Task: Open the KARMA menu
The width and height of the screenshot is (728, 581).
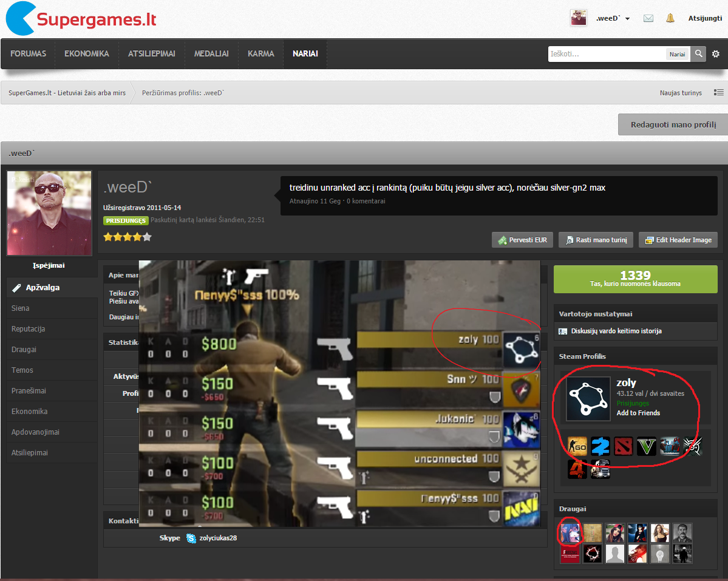Action: (x=261, y=54)
